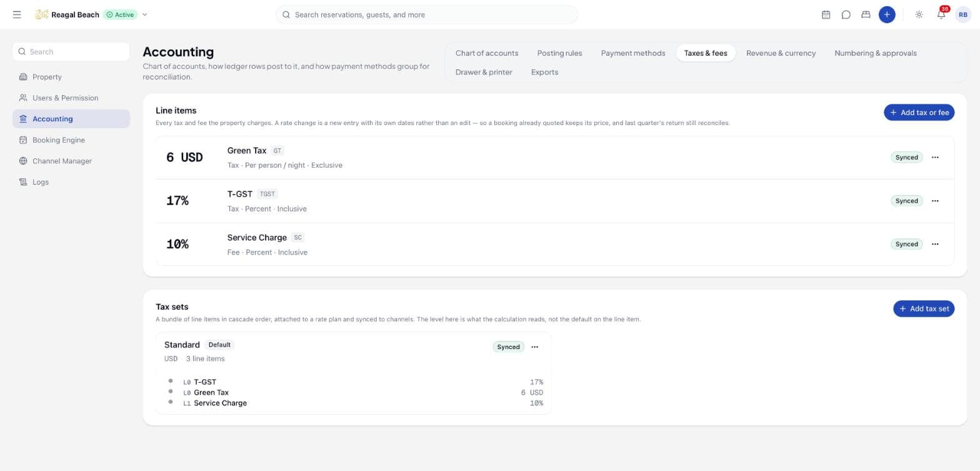The image size is (980, 471).
Task: Open Booking Engine settings
Action: pos(71,140)
